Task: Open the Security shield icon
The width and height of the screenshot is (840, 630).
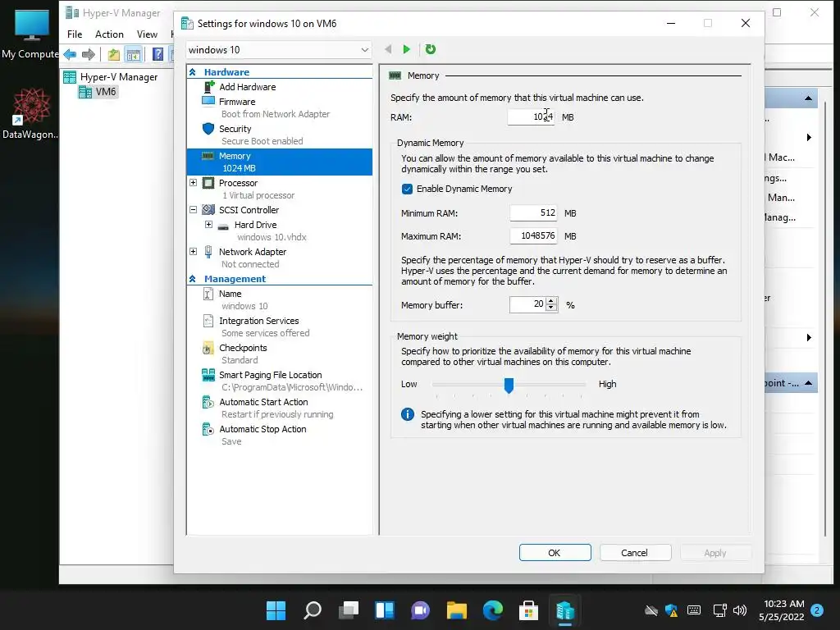Action: tap(208, 129)
